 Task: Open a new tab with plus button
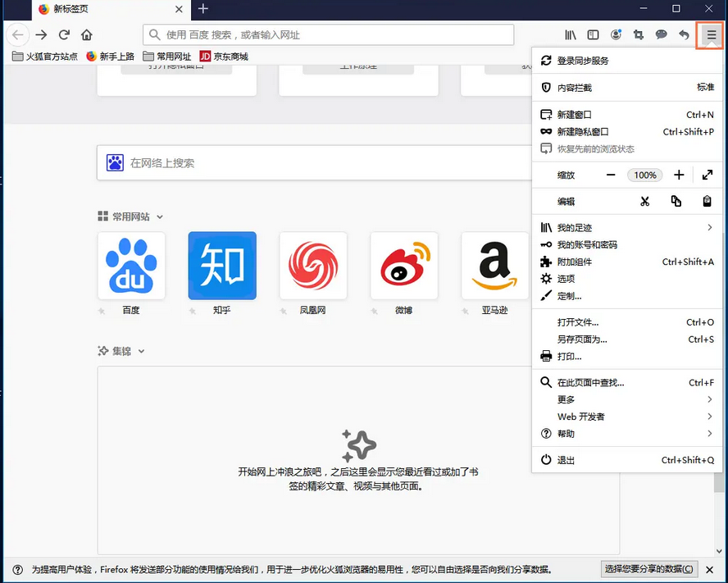click(202, 9)
